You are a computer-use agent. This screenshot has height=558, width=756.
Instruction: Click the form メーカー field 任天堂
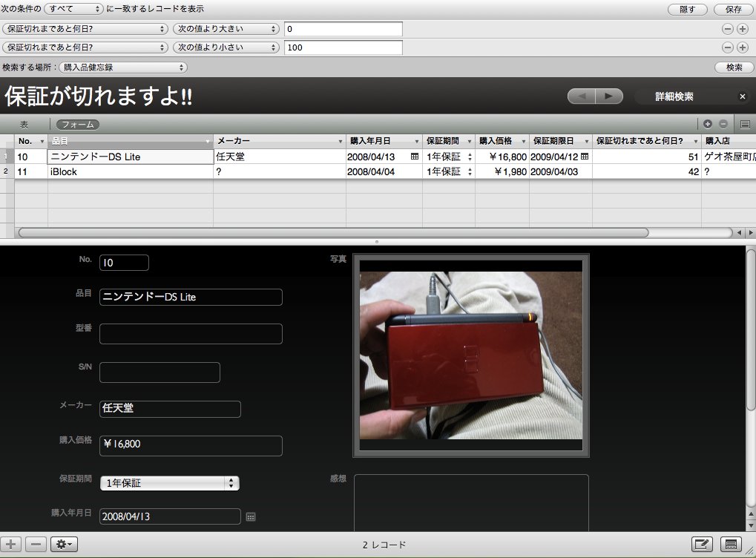(x=170, y=409)
